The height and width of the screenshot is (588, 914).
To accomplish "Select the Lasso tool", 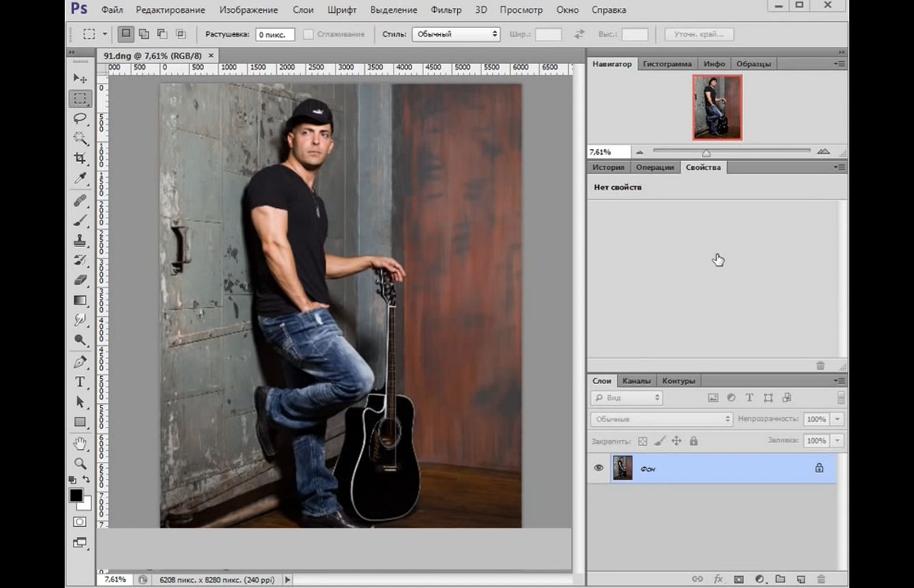I will (80, 118).
